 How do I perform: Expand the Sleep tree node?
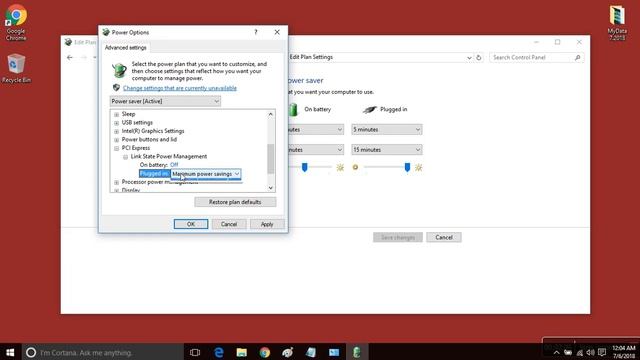[x=116, y=114]
